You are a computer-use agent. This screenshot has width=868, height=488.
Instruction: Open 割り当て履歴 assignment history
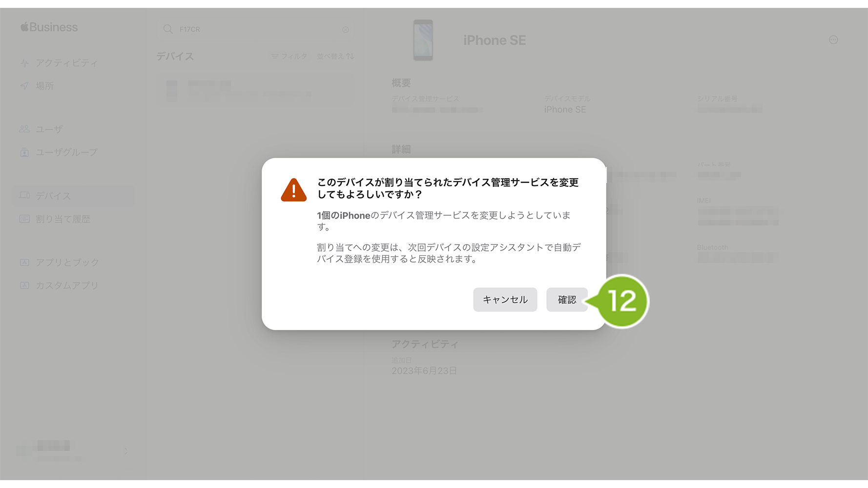[x=62, y=219]
